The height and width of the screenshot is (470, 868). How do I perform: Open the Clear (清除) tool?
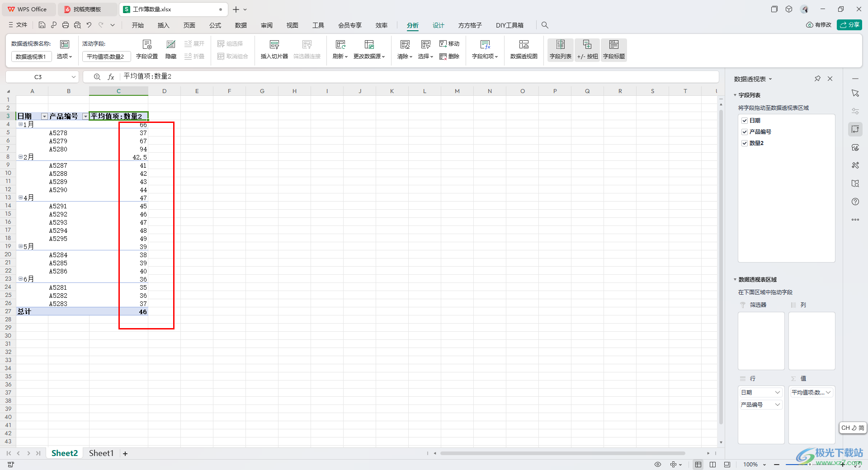(x=405, y=50)
